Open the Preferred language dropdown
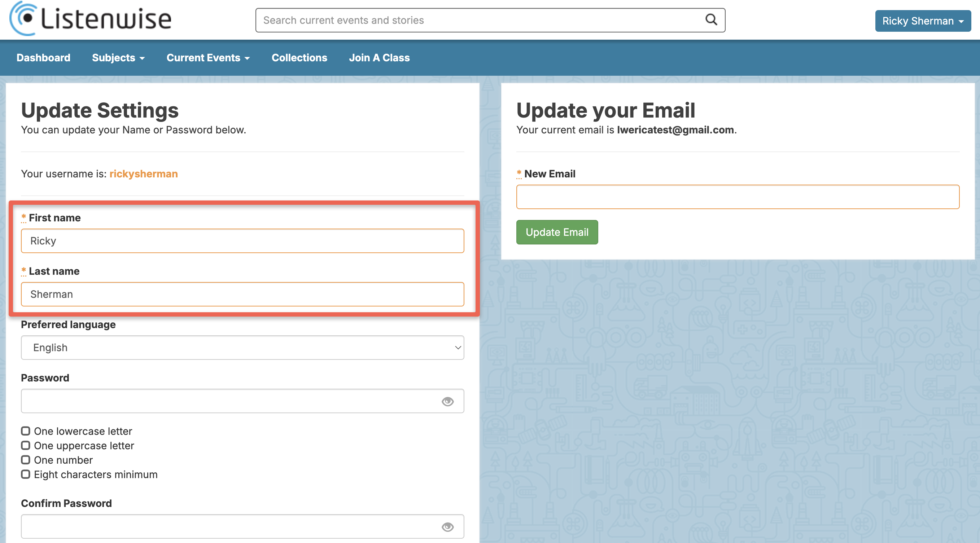 pyautogui.click(x=242, y=348)
